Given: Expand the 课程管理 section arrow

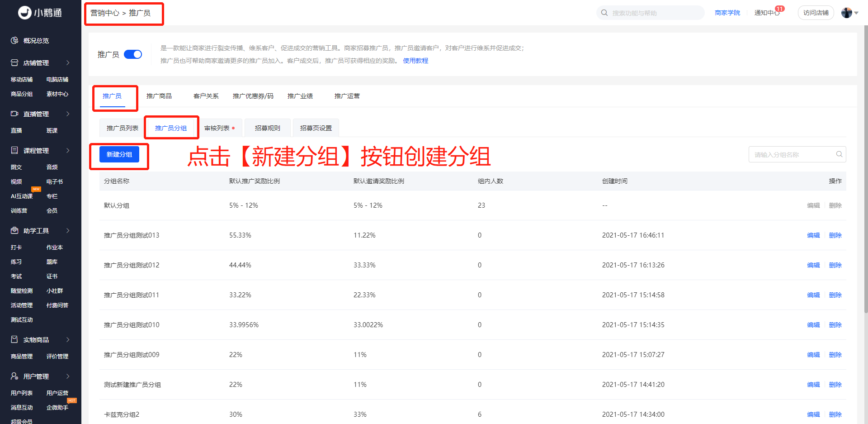Looking at the screenshot, I should [x=68, y=150].
